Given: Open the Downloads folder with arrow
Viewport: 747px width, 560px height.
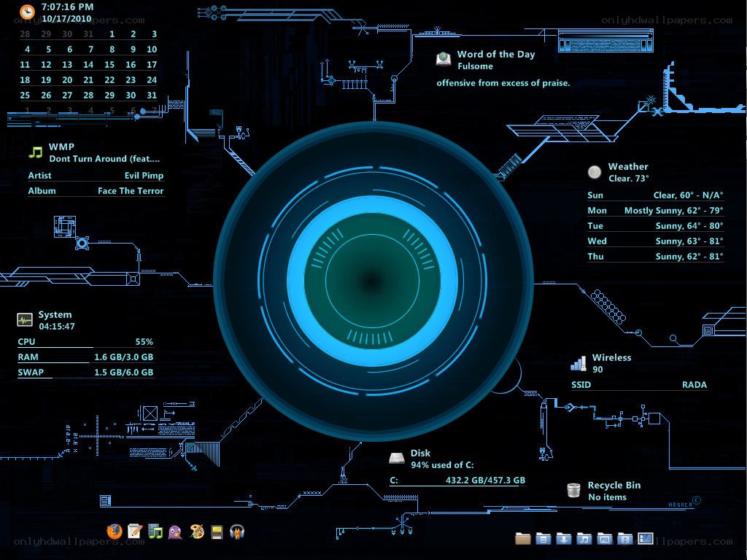Looking at the screenshot, I should 564,539.
